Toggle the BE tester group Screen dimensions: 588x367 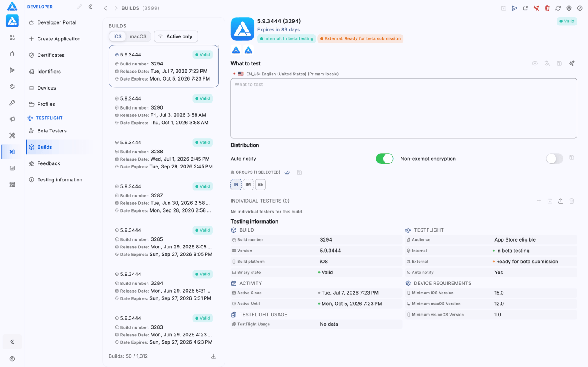point(261,185)
